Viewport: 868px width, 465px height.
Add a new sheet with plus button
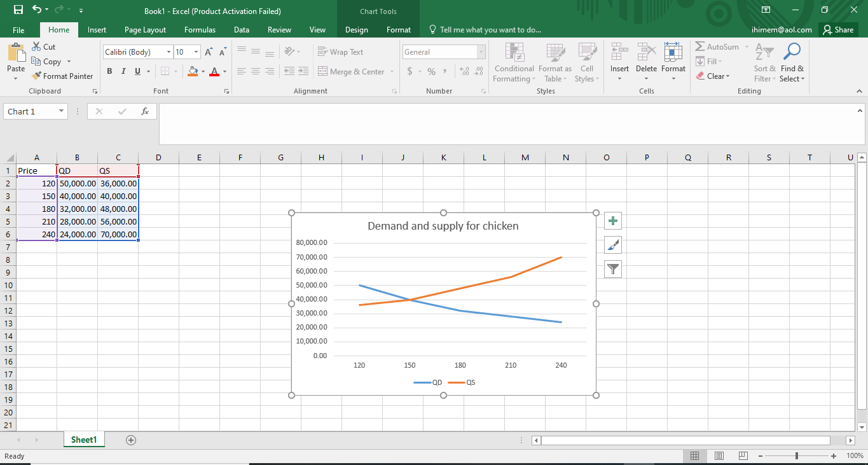tap(131, 440)
